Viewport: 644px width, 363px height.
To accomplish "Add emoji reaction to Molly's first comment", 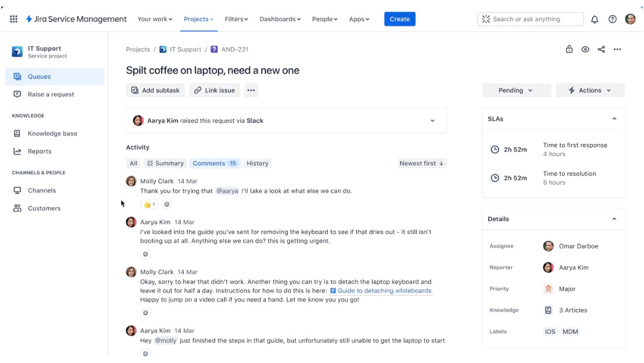I will [167, 204].
